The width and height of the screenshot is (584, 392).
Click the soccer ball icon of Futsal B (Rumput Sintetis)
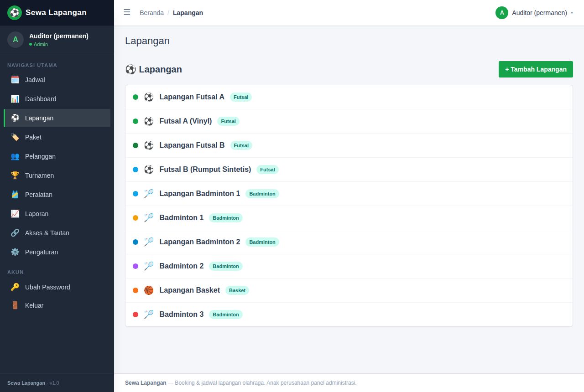pos(149,170)
